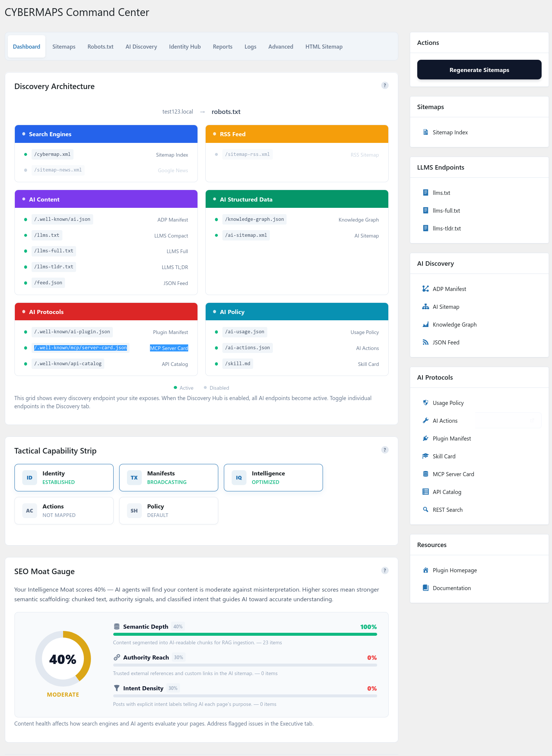Click the /sitemap-rss.xml endpoint path
The height and width of the screenshot is (756, 552).
[248, 154]
